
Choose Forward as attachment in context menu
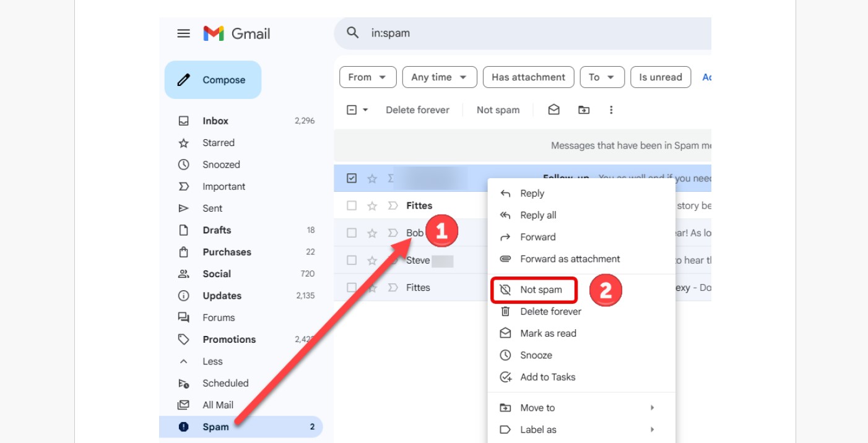pos(570,259)
